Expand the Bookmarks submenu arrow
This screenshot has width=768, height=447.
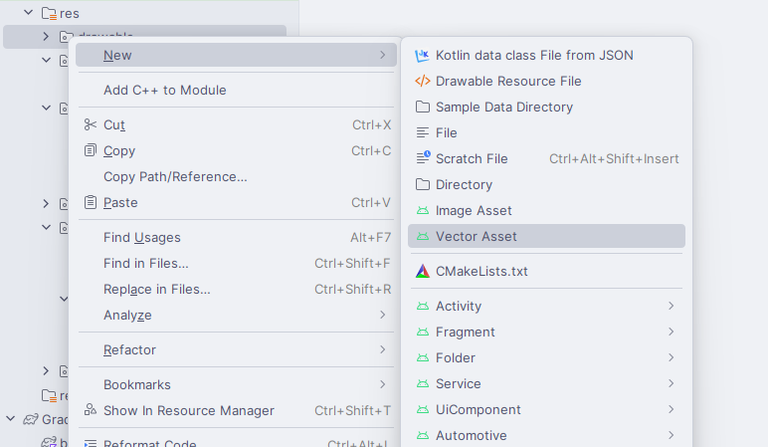pos(383,384)
